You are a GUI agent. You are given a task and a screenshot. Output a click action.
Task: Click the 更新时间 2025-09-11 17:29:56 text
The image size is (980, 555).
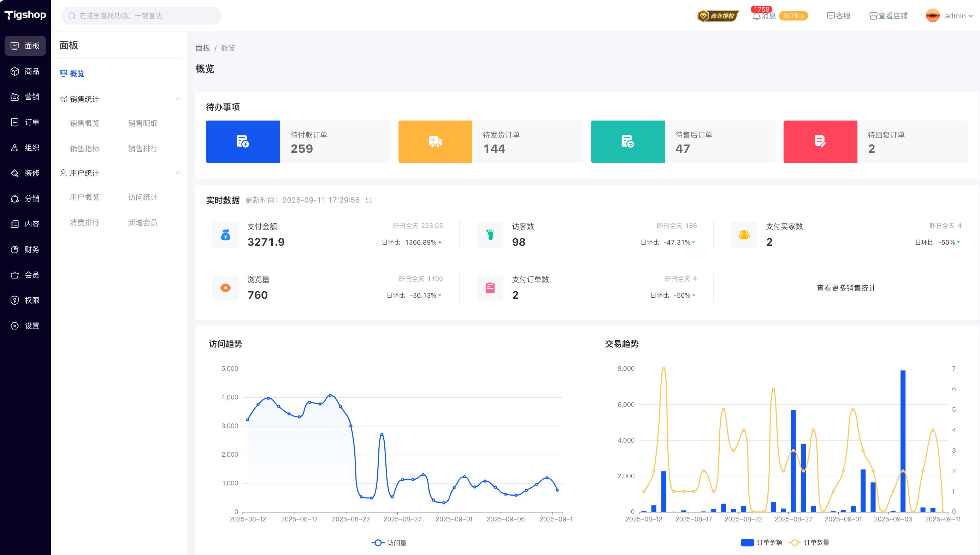click(302, 200)
